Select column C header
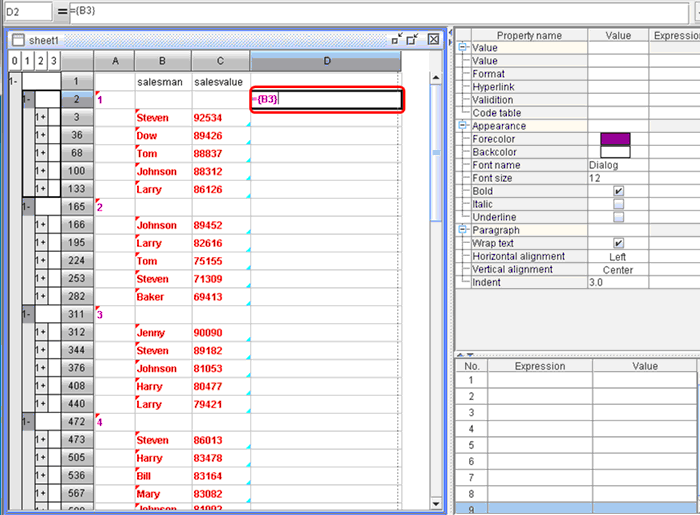 point(220,61)
